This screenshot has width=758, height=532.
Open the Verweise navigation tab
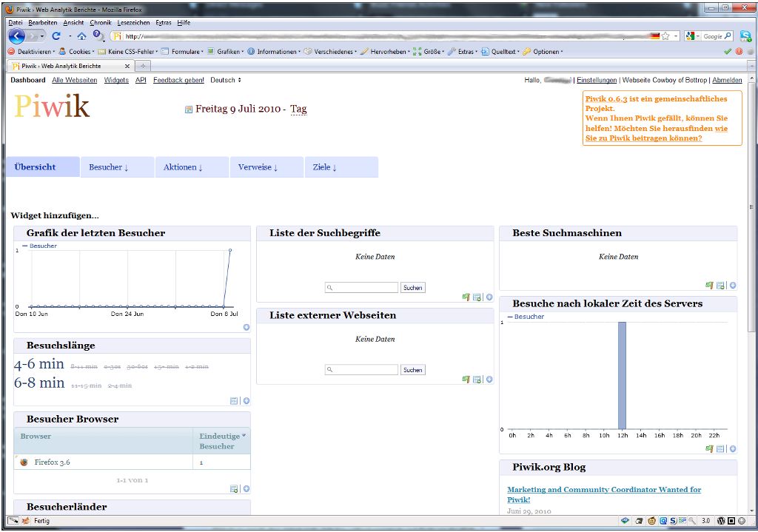click(x=266, y=166)
